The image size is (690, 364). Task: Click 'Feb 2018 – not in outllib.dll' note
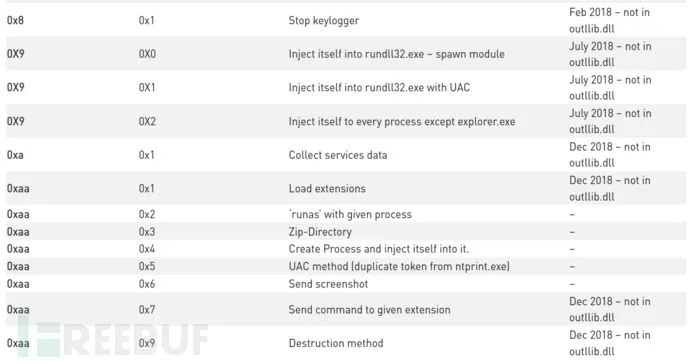coord(609,20)
